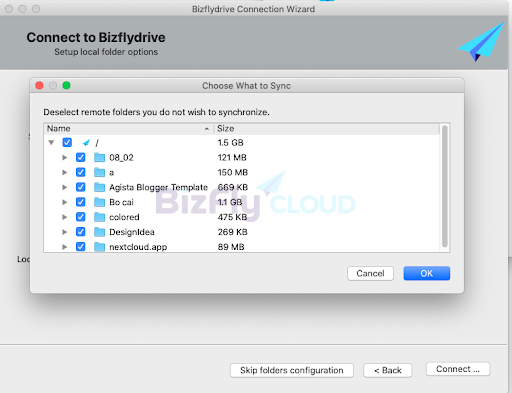Screen dimensions: 512x393
Task: Uncheck the root folder checkbox
Action: pyautogui.click(x=67, y=143)
